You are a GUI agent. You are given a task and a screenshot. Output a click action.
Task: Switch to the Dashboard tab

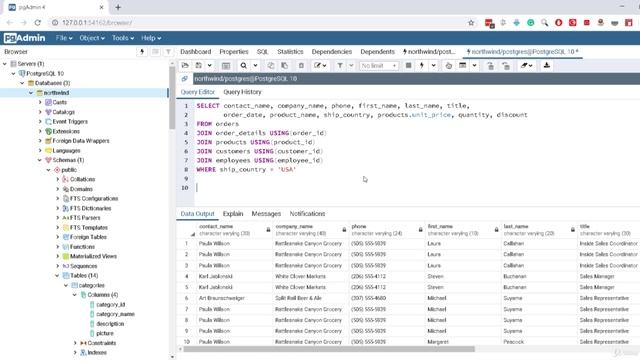(196, 52)
